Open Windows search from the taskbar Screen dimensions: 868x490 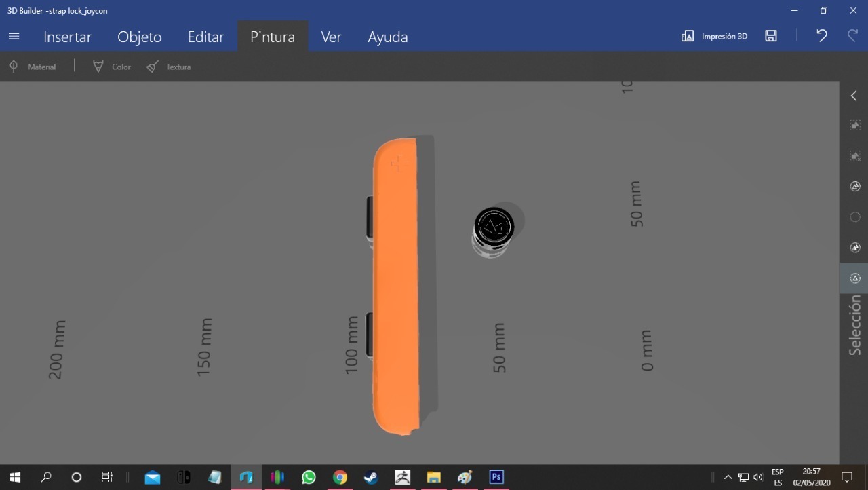[x=46, y=477]
